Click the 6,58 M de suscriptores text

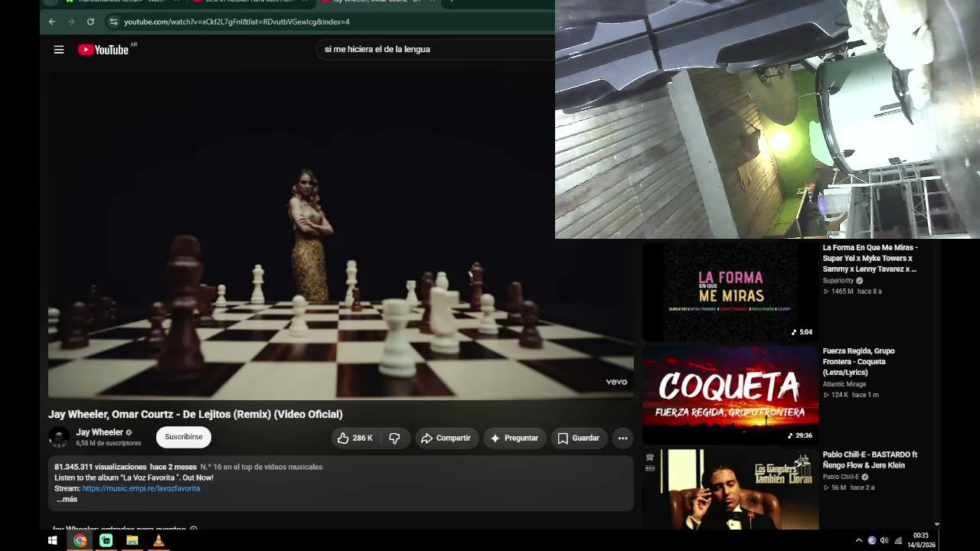pyautogui.click(x=109, y=443)
